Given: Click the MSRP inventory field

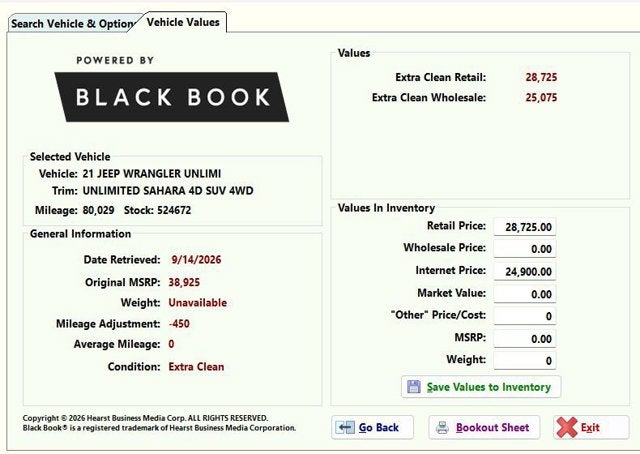Looking at the screenshot, I should click(524, 338).
